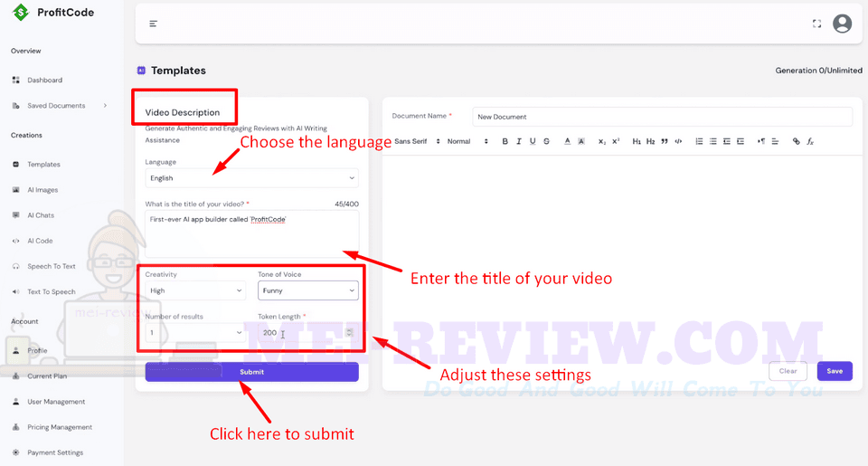The image size is (868, 466).
Task: Open the Sans Serif font dropdown
Action: point(417,141)
